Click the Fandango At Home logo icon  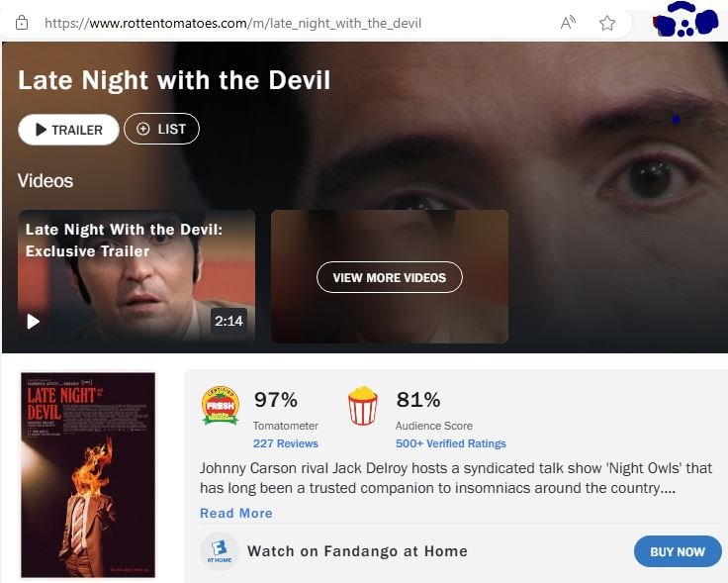219,551
